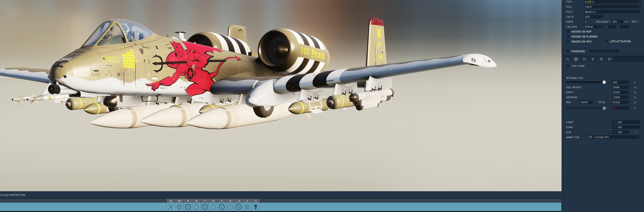The width and height of the screenshot is (644, 212).
Task: Select pylon 11 payload icon
Action: point(171,207)
